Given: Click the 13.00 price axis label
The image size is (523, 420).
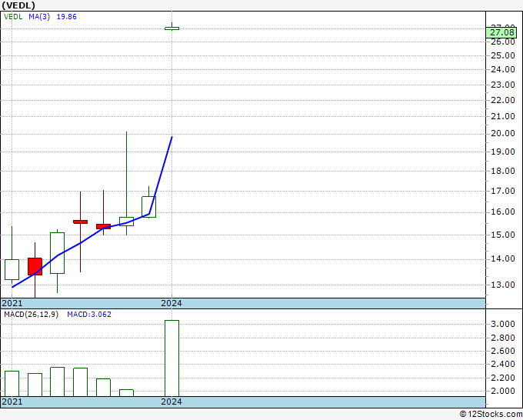Looking at the screenshot, I should pos(503,285).
